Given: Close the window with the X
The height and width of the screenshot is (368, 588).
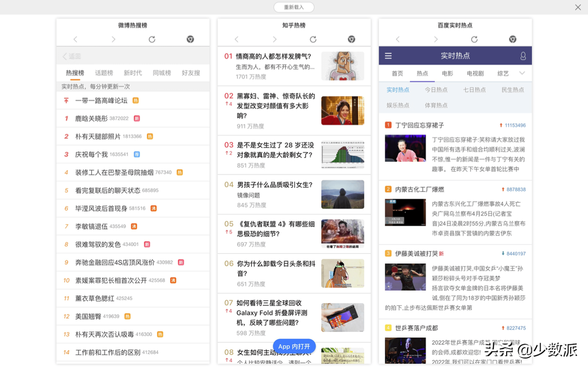Looking at the screenshot, I should [578, 7].
